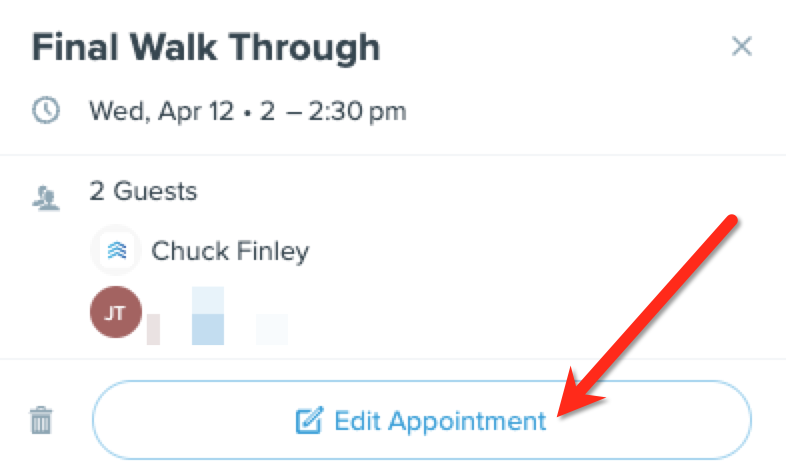Click the guests people icon

coord(46,198)
